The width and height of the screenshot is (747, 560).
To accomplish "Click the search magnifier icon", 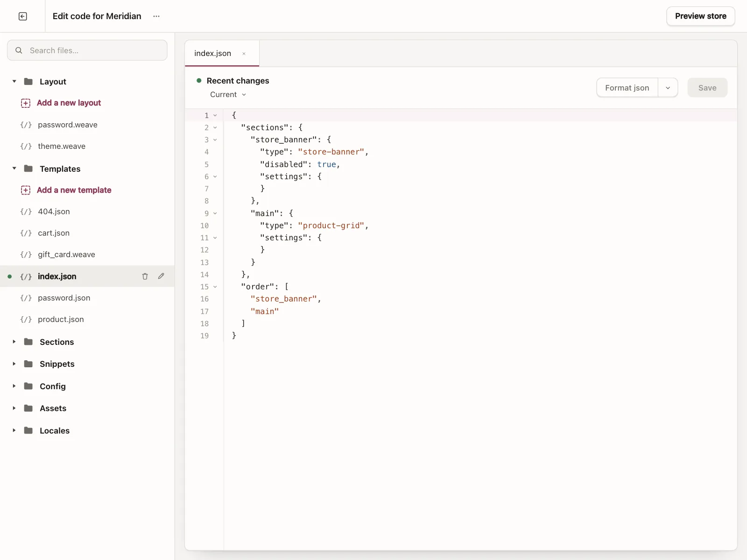I will [x=19, y=50].
